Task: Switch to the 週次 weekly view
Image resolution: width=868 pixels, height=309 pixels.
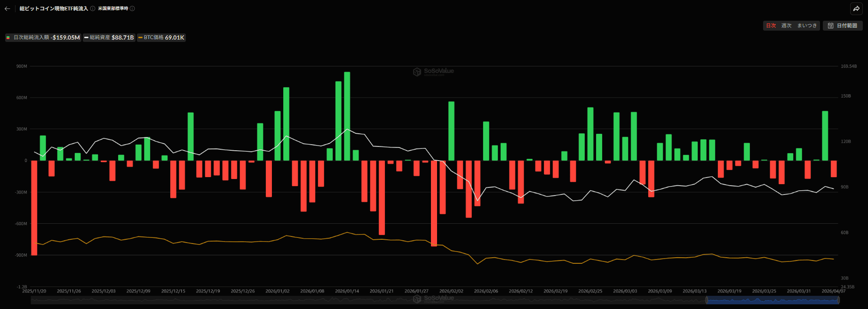Action: click(786, 25)
